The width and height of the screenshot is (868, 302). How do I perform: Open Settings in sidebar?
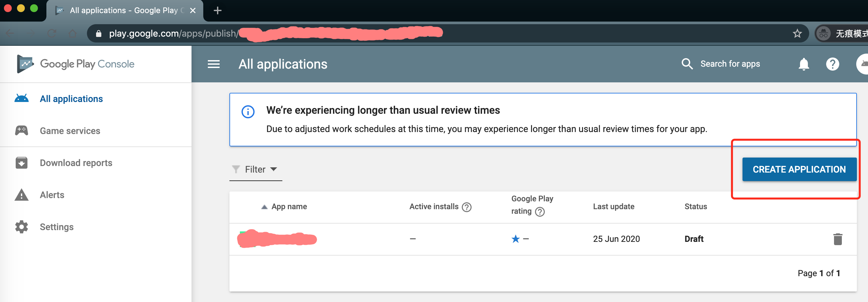coord(57,227)
